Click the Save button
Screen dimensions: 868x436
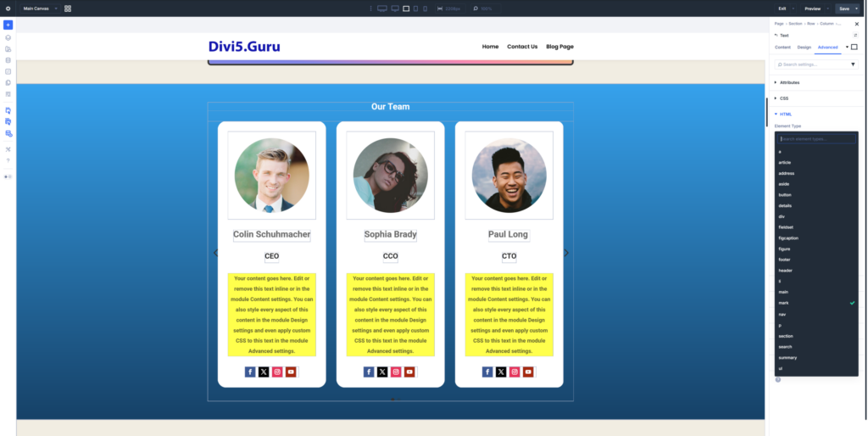(x=843, y=8)
